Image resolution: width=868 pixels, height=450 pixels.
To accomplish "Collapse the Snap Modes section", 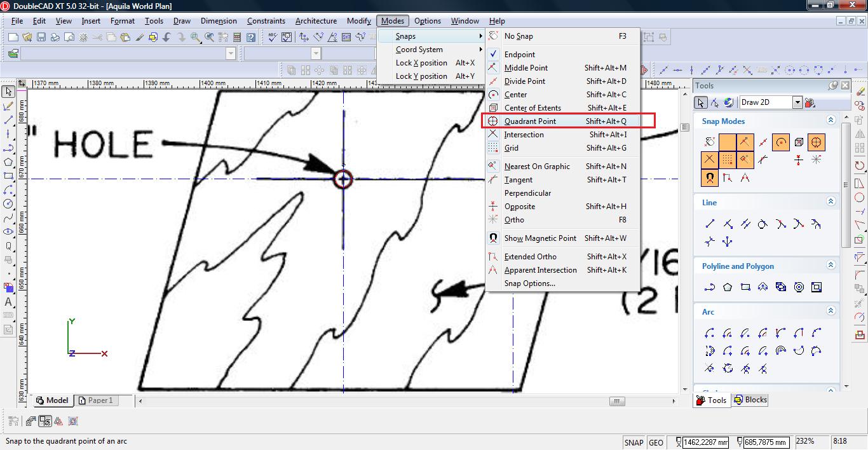I will 831,120.
